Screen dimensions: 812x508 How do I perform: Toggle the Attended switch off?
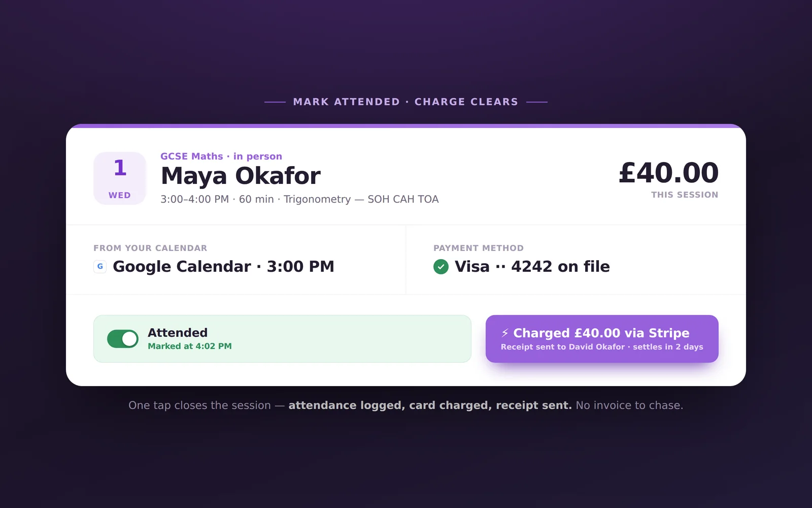[x=123, y=339]
